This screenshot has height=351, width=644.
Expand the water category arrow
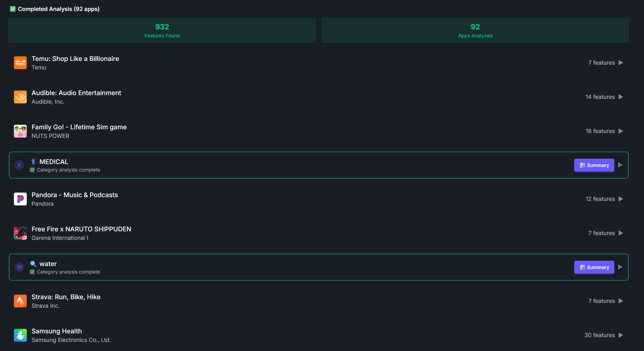(x=620, y=267)
